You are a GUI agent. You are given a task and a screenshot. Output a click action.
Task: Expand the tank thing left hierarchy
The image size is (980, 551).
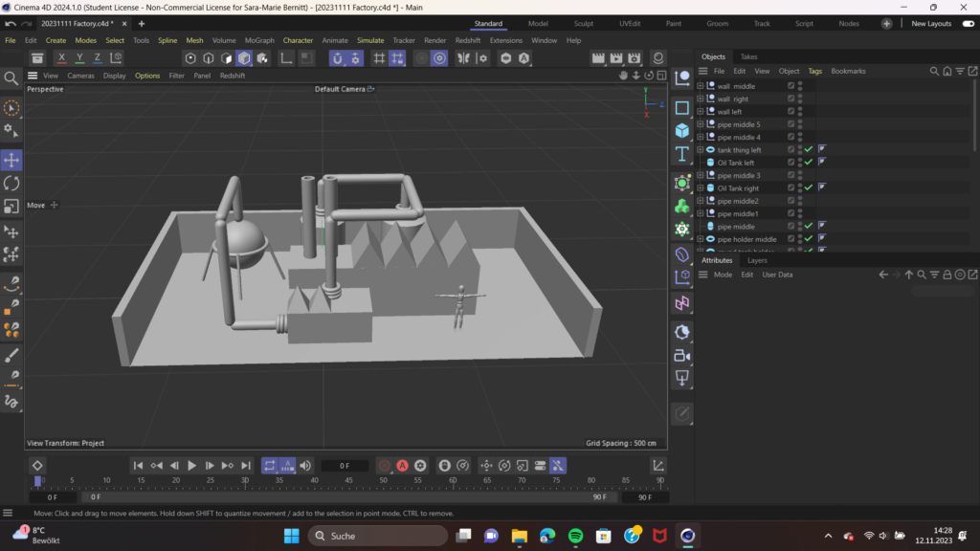(701, 150)
